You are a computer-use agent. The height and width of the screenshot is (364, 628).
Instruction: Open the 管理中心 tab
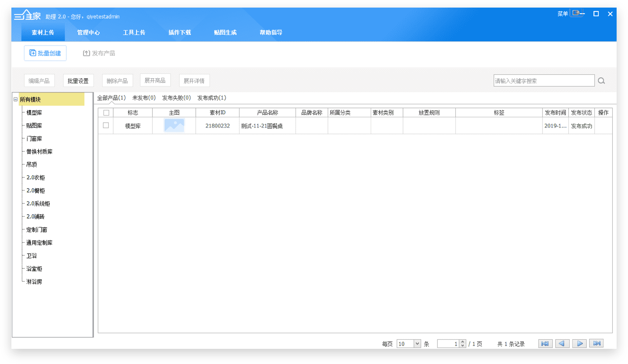tap(89, 33)
